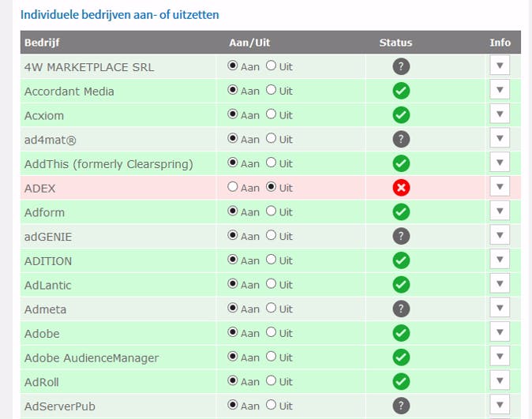Click the Bedrijf column header
Image resolution: width=532 pixels, height=419 pixels.
(x=42, y=43)
